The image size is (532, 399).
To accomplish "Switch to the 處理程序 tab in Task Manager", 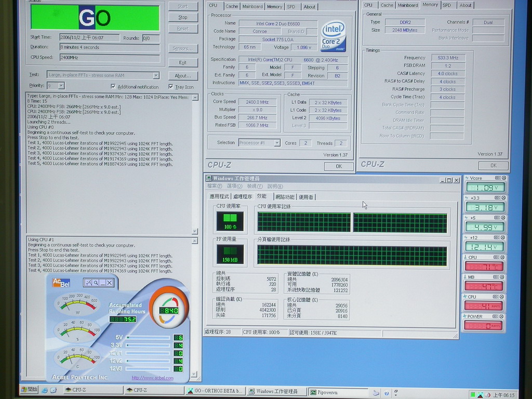I will pyautogui.click(x=243, y=197).
